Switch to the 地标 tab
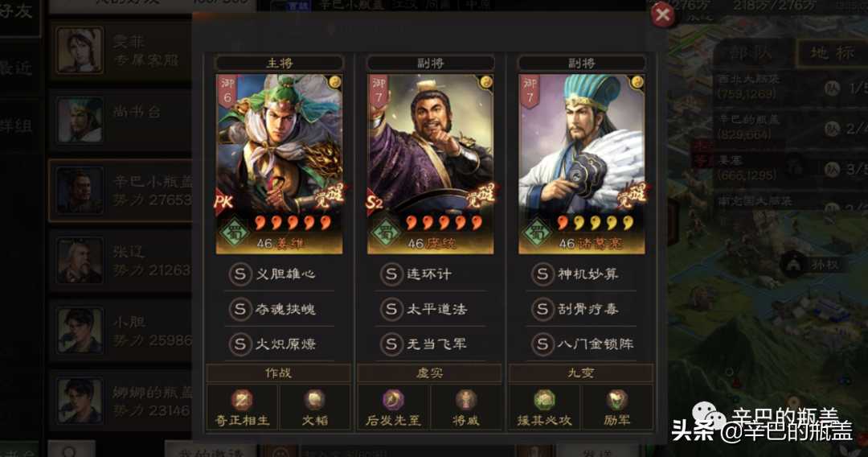This screenshot has height=457, width=868. (833, 53)
